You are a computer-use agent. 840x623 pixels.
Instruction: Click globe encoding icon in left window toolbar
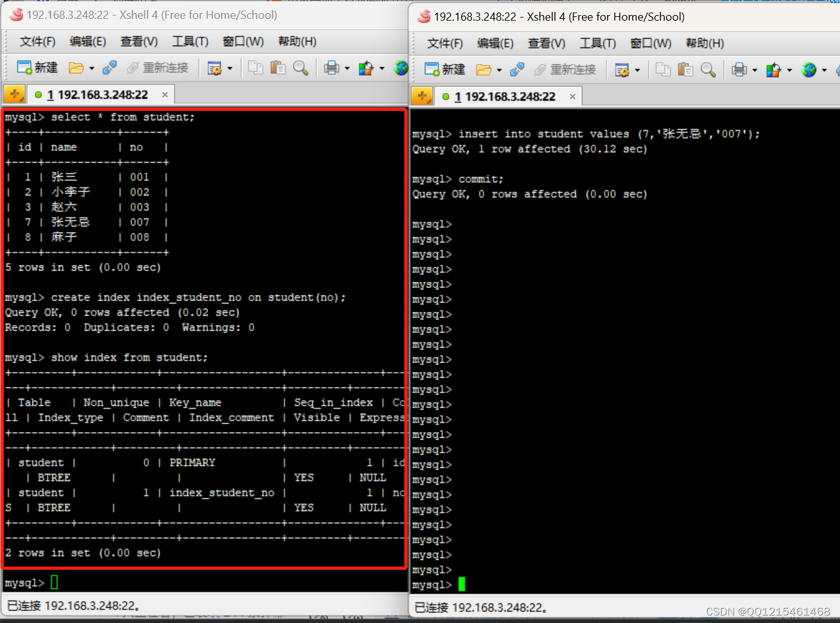pos(401,68)
